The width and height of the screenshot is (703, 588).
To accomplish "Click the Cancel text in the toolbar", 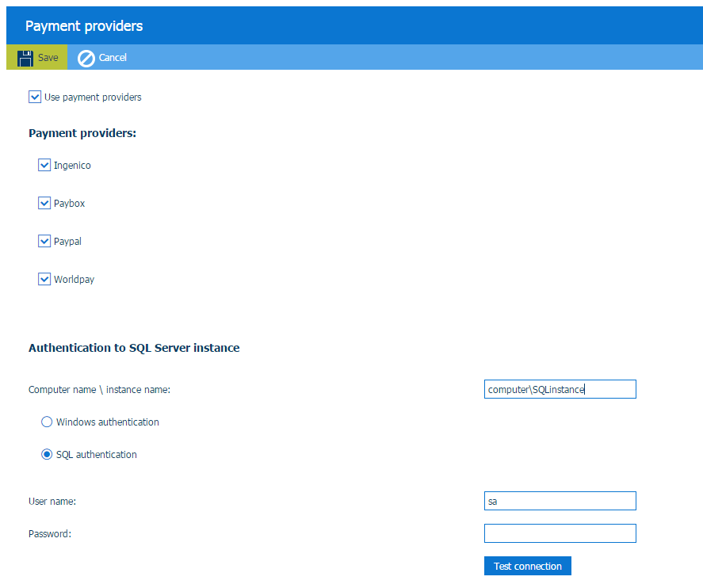I will (113, 58).
